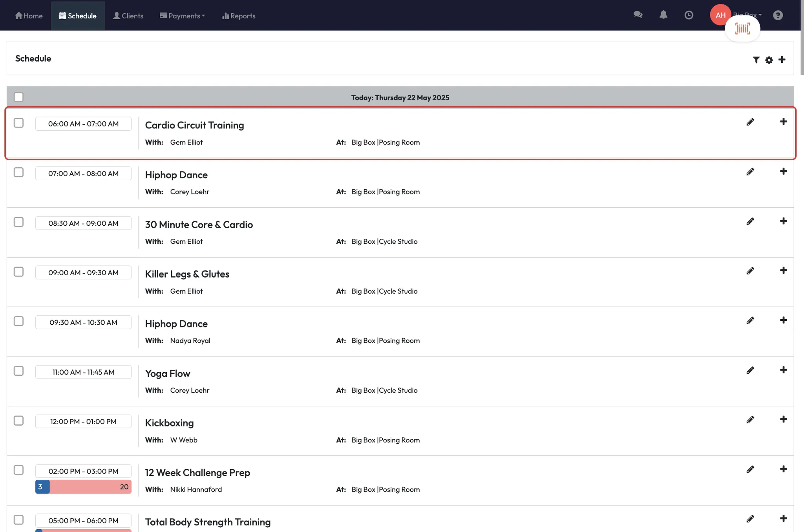This screenshot has width=804, height=532.
Task: Click the 08:30 AM - 09:00 AM time box
Action: point(83,223)
